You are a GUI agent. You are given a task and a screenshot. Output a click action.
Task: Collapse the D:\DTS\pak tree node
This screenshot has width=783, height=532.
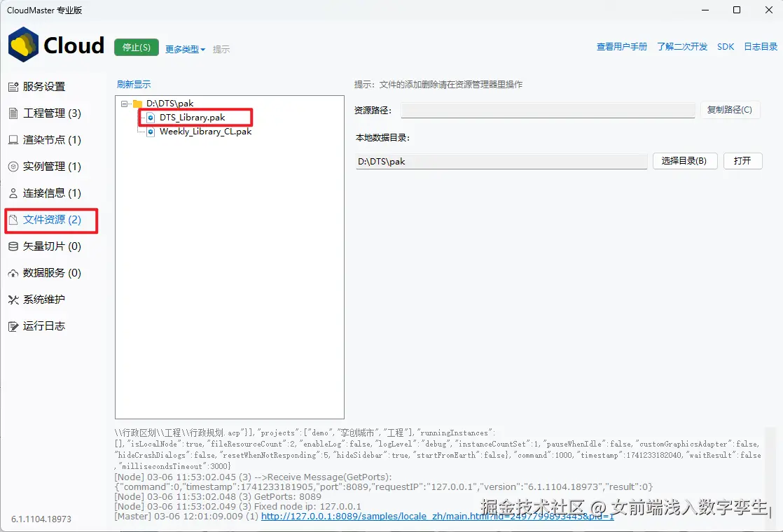tap(125, 104)
